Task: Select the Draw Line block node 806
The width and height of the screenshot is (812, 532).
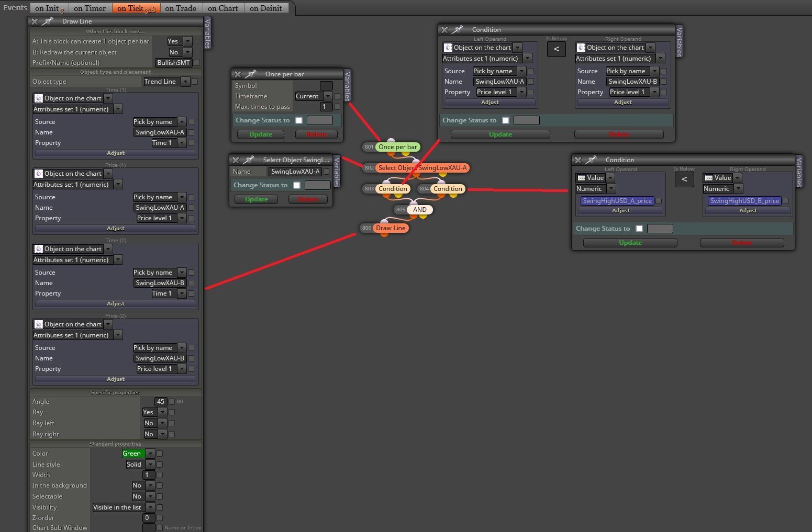Action: (391, 228)
